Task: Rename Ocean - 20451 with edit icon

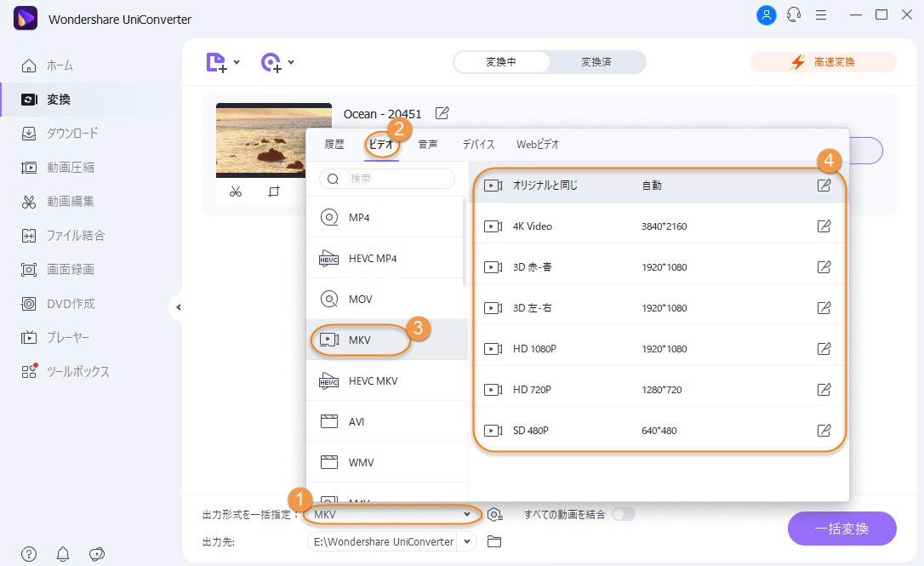Action: click(442, 112)
